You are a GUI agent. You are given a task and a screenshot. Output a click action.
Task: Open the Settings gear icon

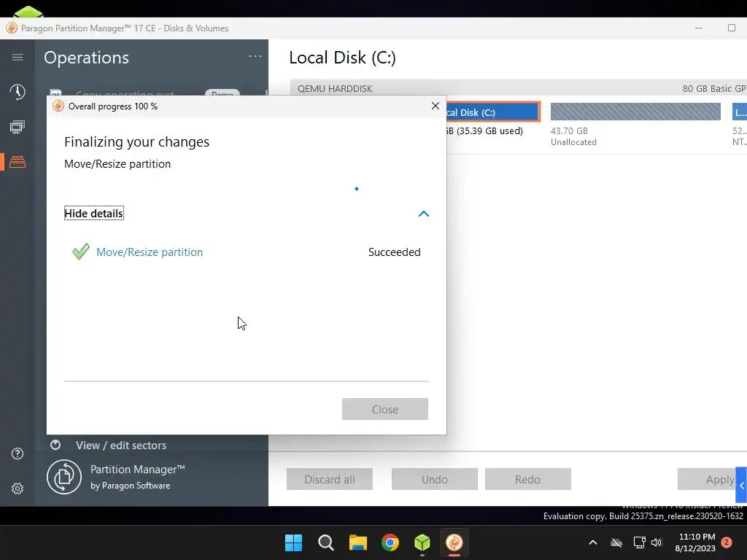pyautogui.click(x=18, y=488)
